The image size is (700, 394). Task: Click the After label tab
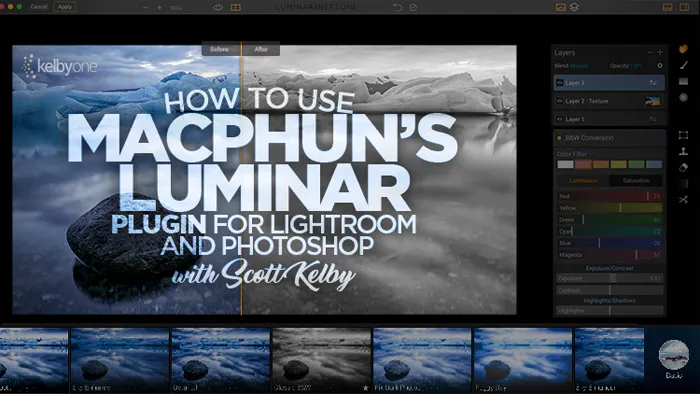pyautogui.click(x=261, y=49)
